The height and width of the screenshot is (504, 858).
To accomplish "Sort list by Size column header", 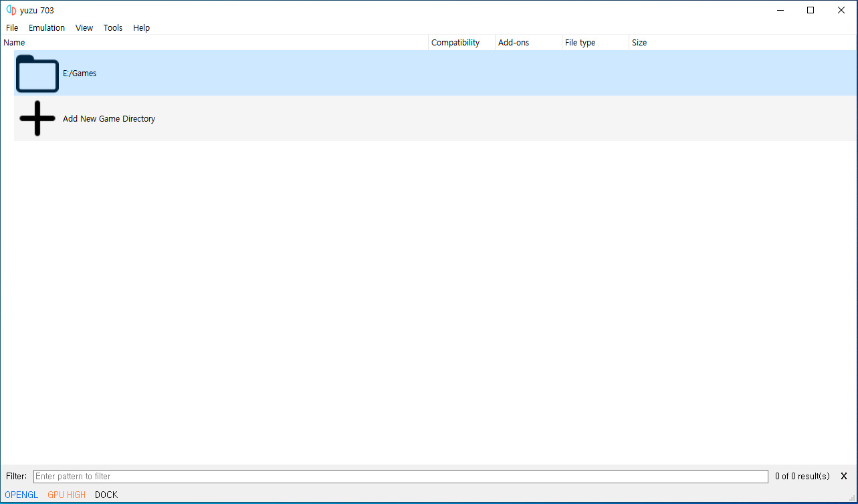I will point(742,43).
